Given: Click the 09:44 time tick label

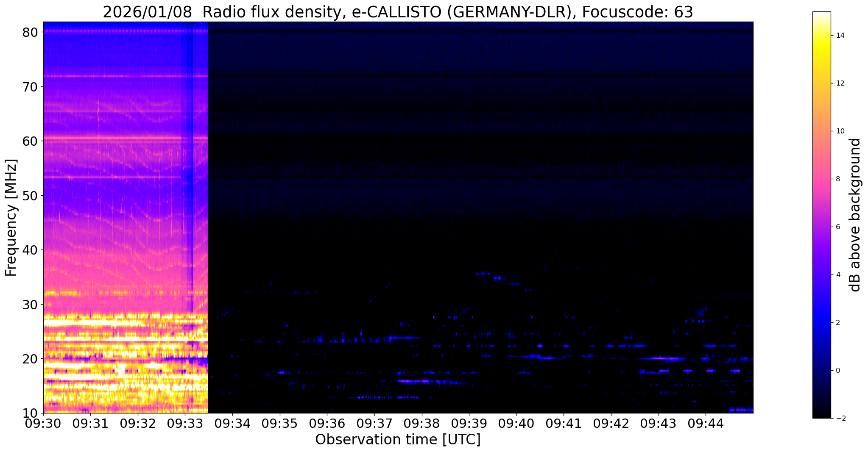Looking at the screenshot, I should [x=706, y=423].
